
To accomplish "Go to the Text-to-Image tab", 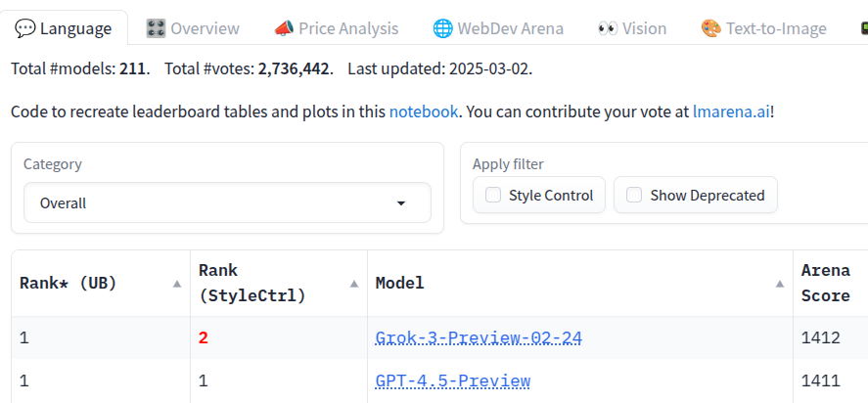I will 763,28.
